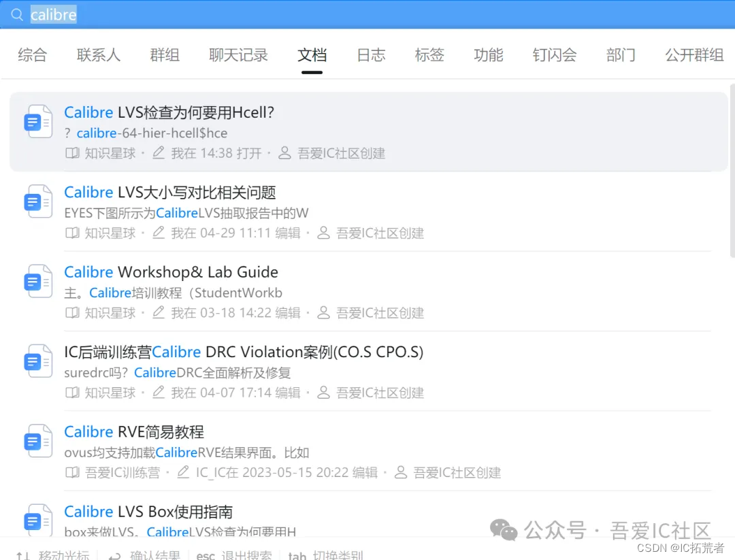Click the pencil edit icon on "Calibre Workshop& Lab Guide"
Screen dimensions: 735x560
158,312
